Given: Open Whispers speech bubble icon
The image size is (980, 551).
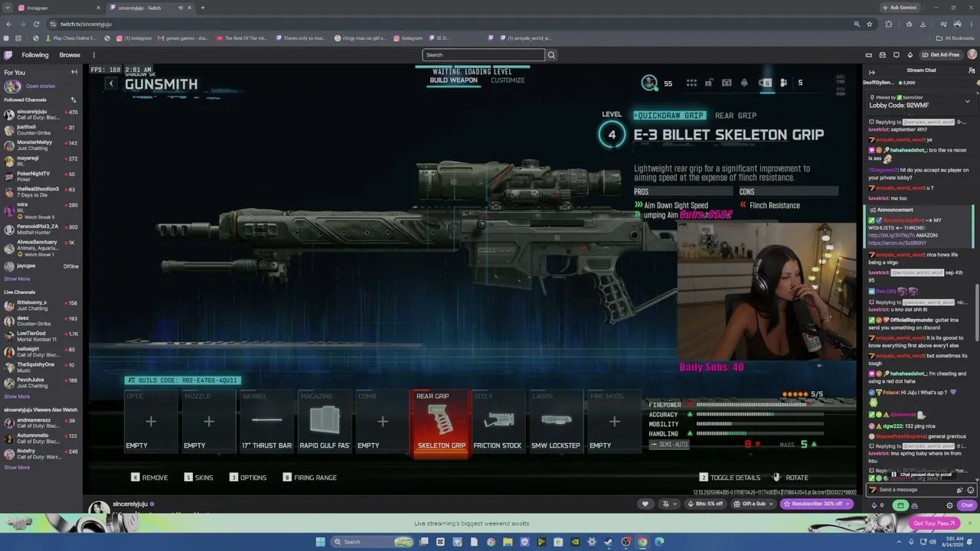Looking at the screenshot, I should 896,55.
